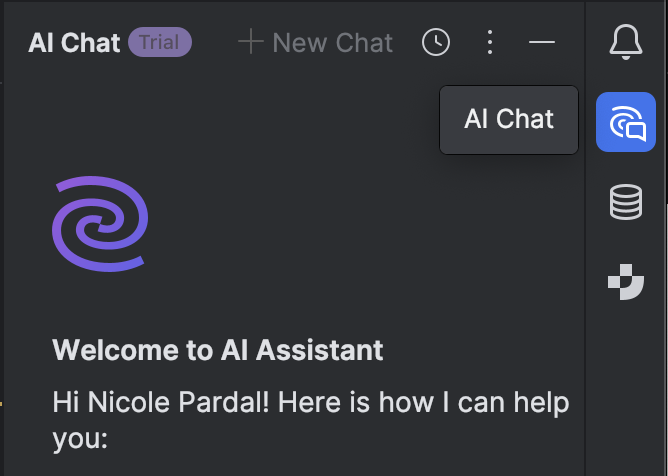Click the purple AI Assistant spiral logo
The height and width of the screenshot is (476, 668).
(100, 223)
